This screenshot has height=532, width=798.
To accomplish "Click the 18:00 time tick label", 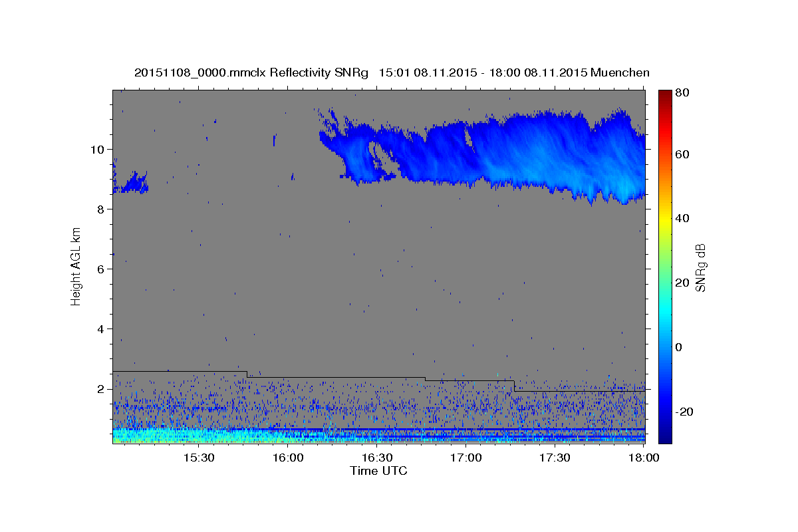I will [x=644, y=458].
